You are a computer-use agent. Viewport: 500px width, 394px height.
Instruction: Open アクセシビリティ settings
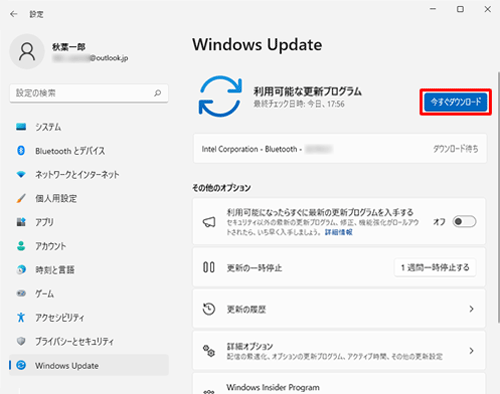pos(89,317)
